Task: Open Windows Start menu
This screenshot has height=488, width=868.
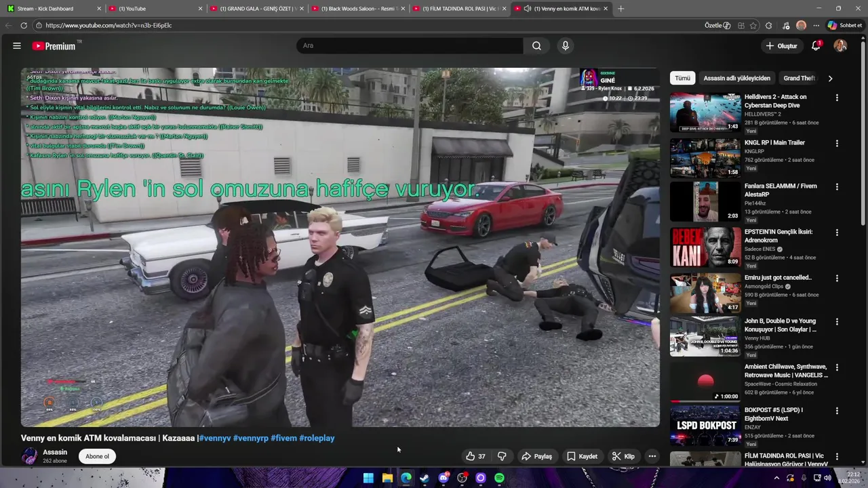Action: (368, 478)
